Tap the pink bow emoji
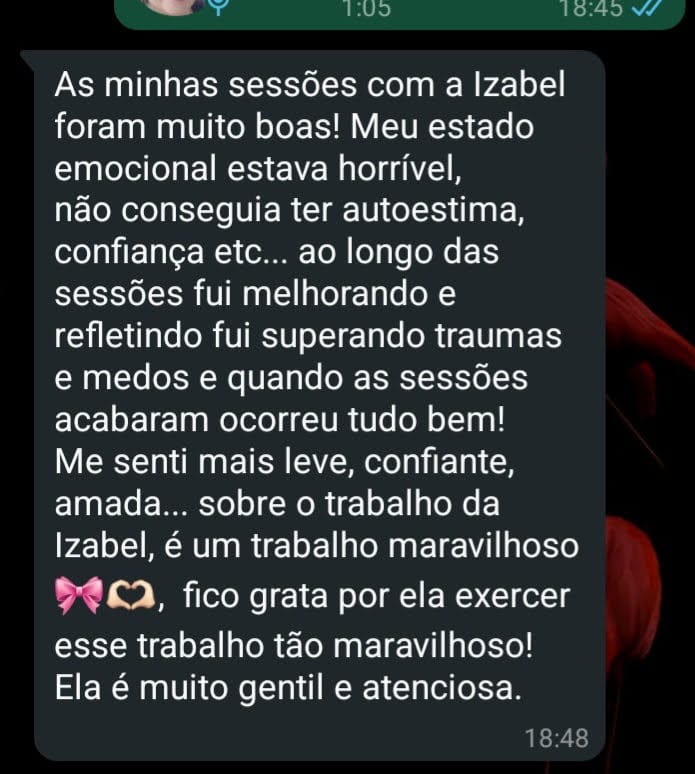 point(79,595)
